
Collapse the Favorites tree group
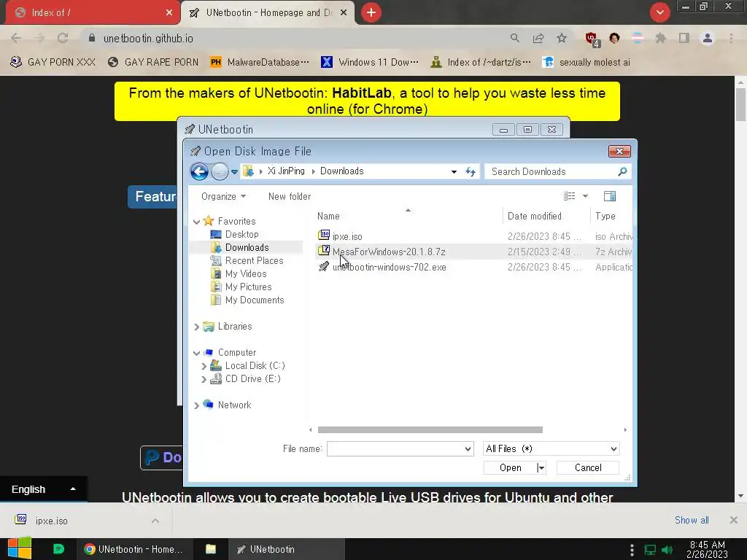tap(196, 222)
